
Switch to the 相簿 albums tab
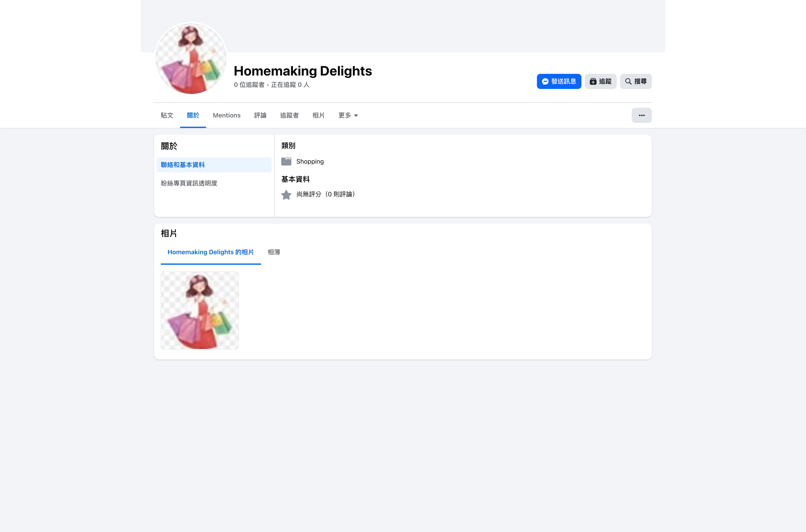[x=274, y=252]
